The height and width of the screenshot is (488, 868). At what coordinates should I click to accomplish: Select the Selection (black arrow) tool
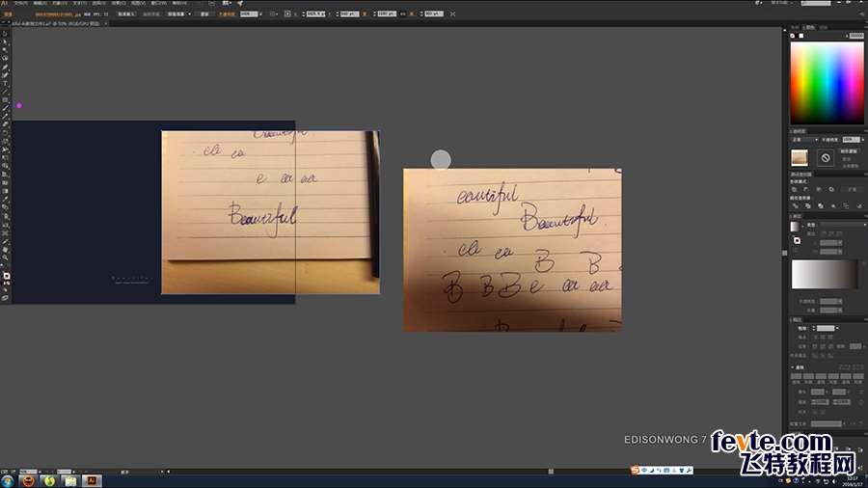pyautogui.click(x=5, y=33)
